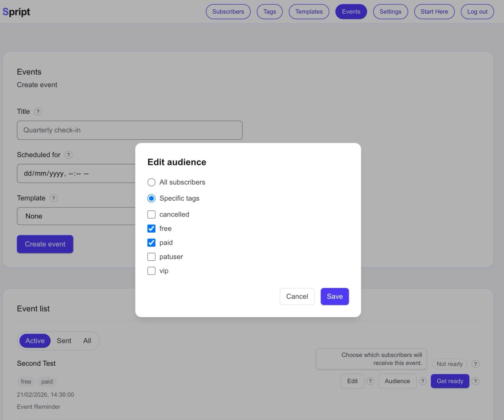Click help icon beside Not ready status
Image resolution: width=504 pixels, height=420 pixels.
tap(475, 364)
